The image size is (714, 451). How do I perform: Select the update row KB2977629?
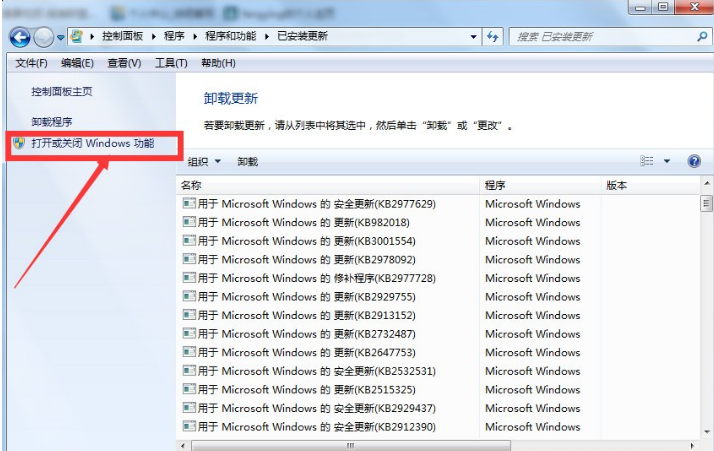438,204
